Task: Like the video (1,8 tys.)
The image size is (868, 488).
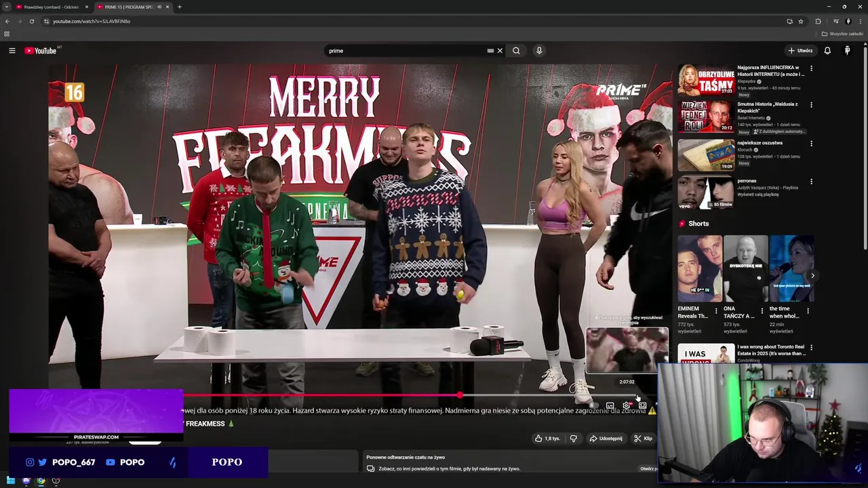Action: 547,439
